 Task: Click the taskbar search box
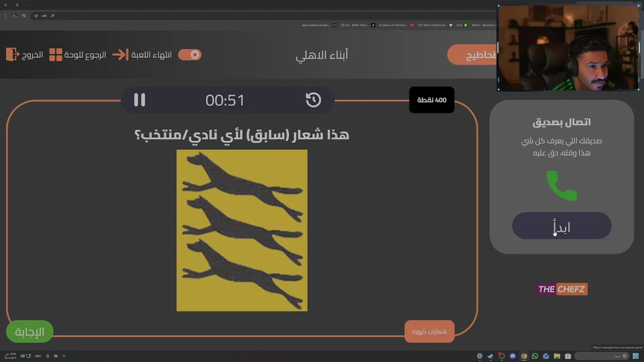(x=601, y=356)
